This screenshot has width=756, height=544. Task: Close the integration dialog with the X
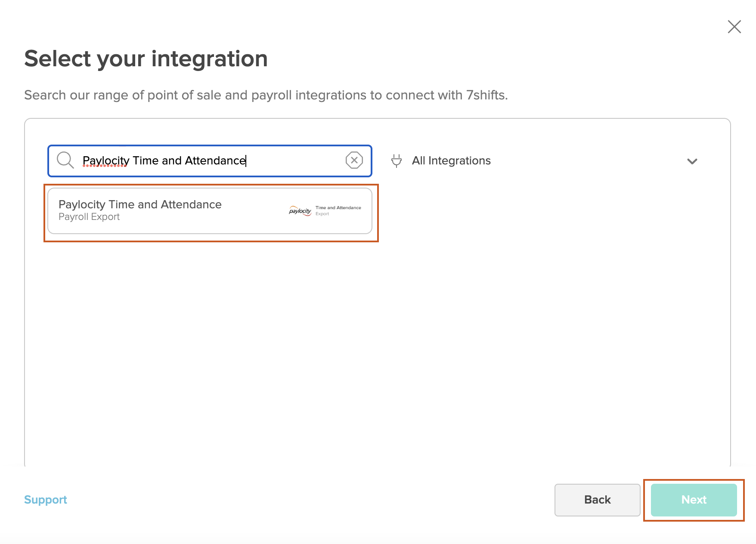point(734,27)
